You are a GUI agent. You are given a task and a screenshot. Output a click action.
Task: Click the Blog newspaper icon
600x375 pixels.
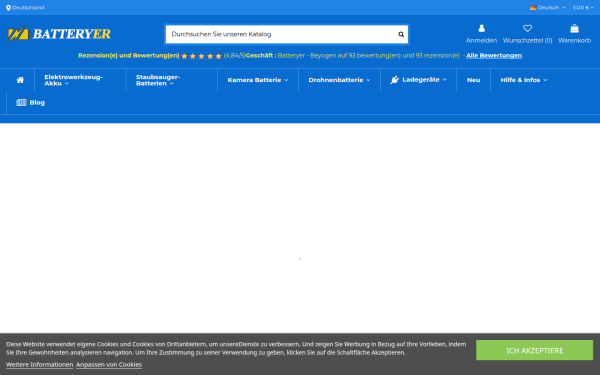point(21,103)
